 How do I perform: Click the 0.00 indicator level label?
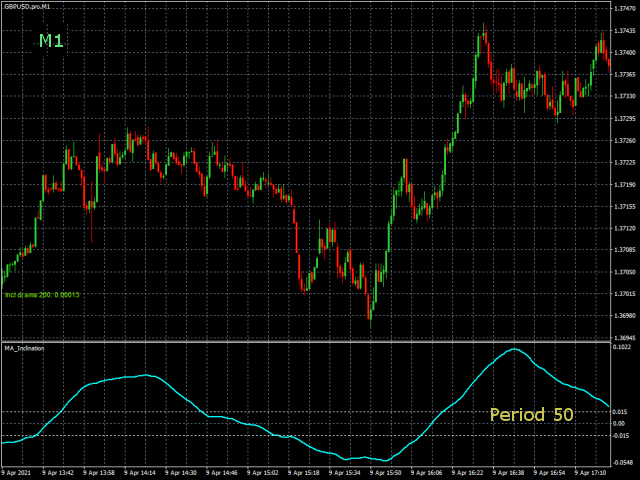click(619, 424)
